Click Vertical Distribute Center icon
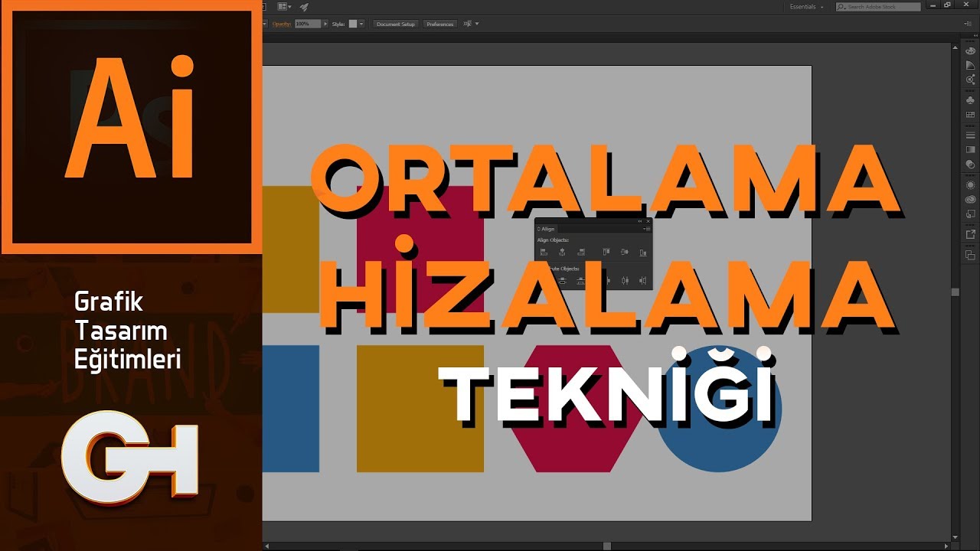 coord(562,281)
